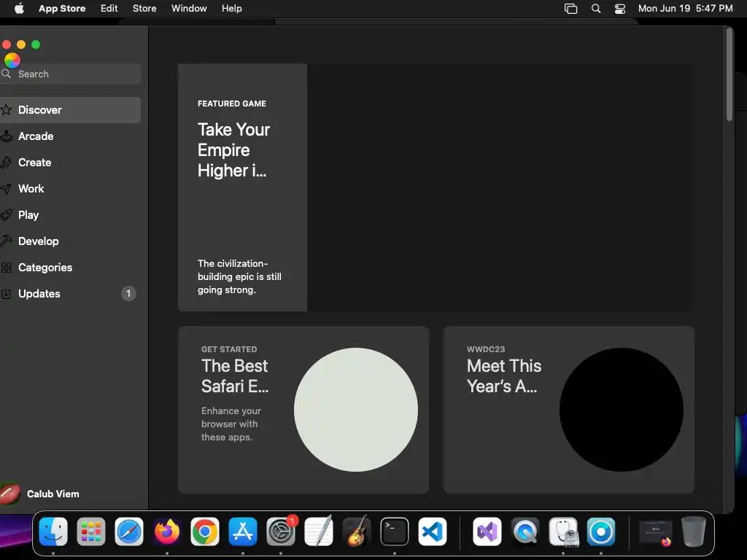Open the Updates section

tap(70, 293)
